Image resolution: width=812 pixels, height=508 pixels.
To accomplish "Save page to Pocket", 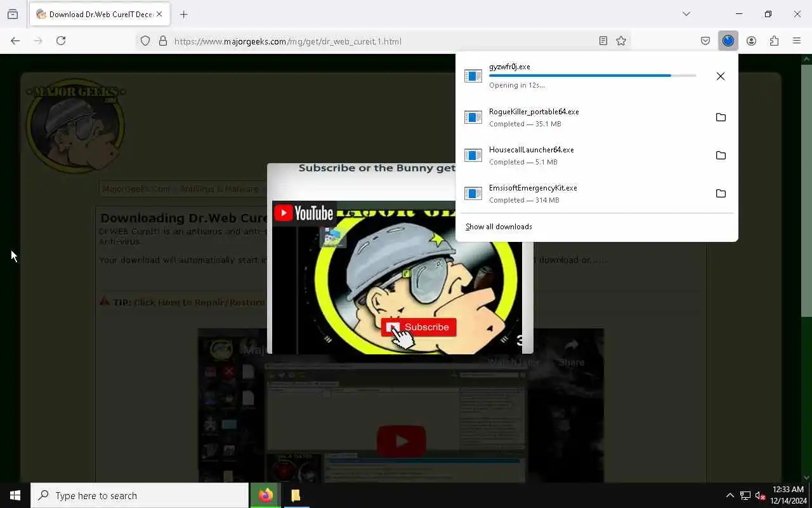I will (705, 41).
